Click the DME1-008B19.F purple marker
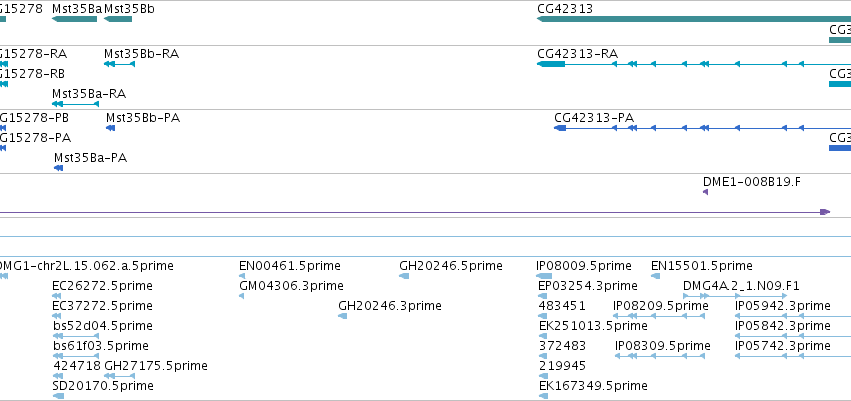Screen dimensions: 851x401 pyautogui.click(x=706, y=192)
